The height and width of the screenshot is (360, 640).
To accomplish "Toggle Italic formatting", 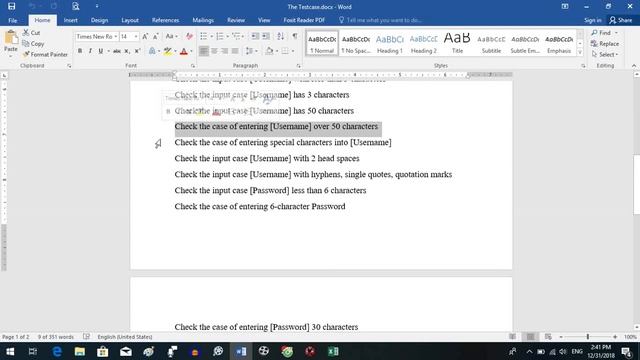I will click(90, 51).
